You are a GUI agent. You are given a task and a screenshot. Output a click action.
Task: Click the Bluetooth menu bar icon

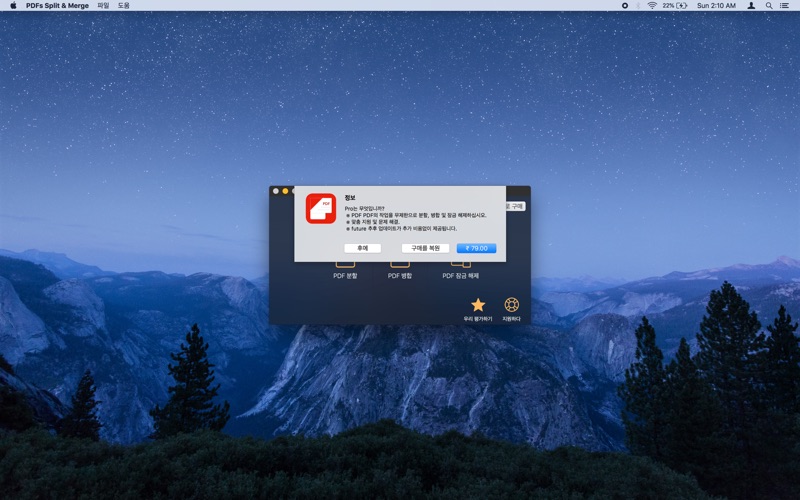click(638, 5)
